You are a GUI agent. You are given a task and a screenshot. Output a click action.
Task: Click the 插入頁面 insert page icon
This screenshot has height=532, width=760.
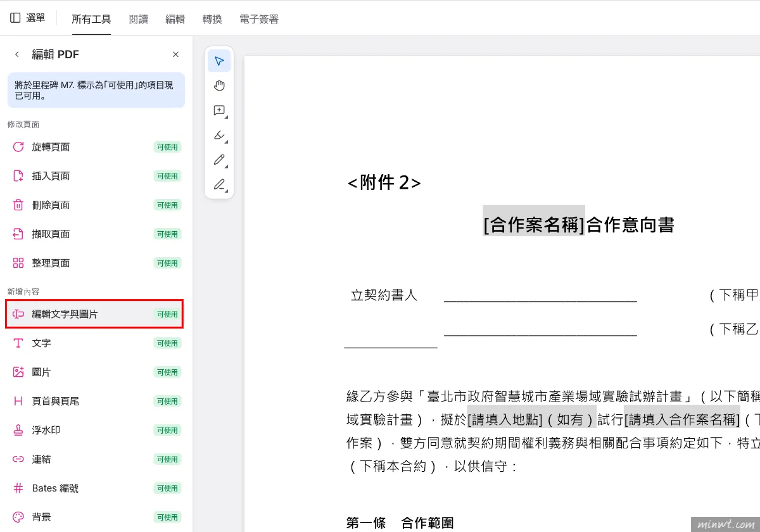[18, 176]
